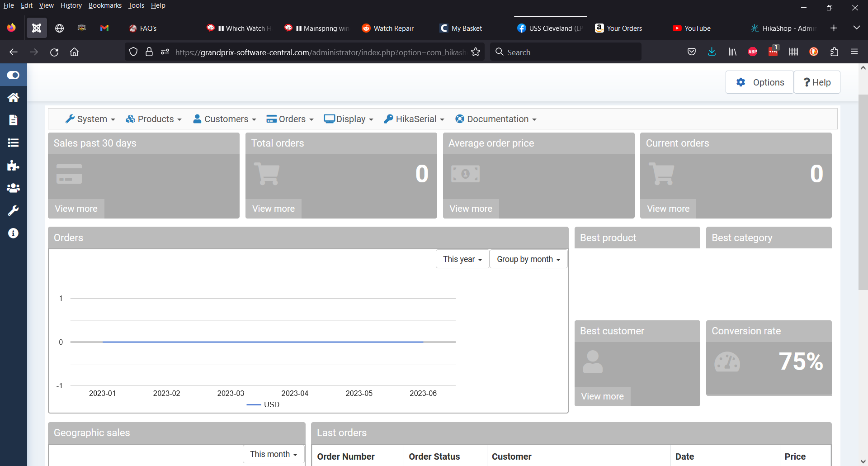
Task: Bookmark this page with the star icon
Action: (476, 52)
